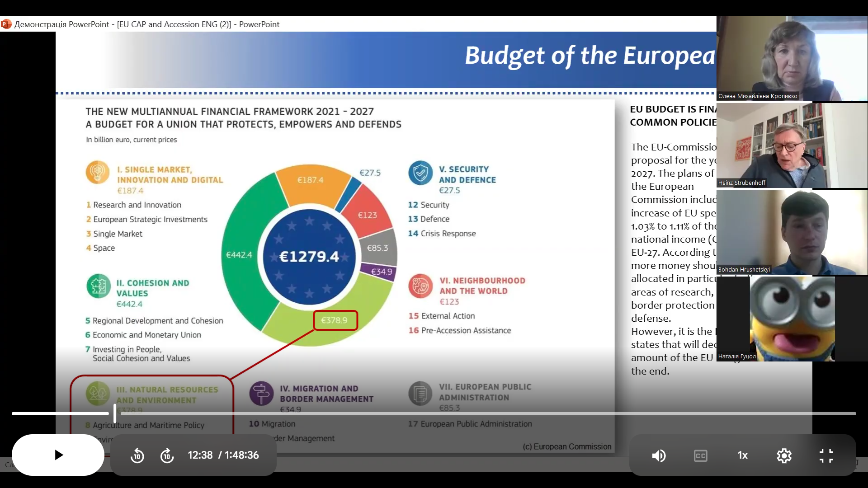This screenshot has width=868, height=488.
Task: Click the 12:38 / 1:48:36 timestamp
Action: (223, 455)
